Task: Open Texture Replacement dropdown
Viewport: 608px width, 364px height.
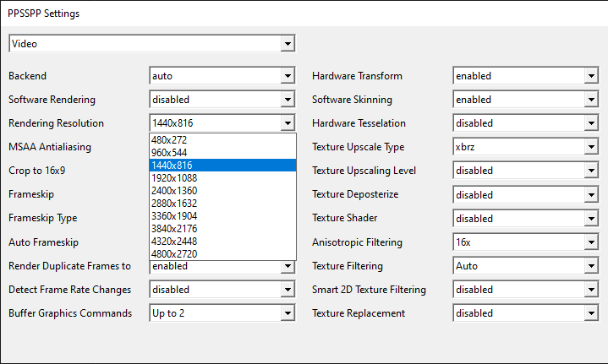Action: (x=526, y=313)
